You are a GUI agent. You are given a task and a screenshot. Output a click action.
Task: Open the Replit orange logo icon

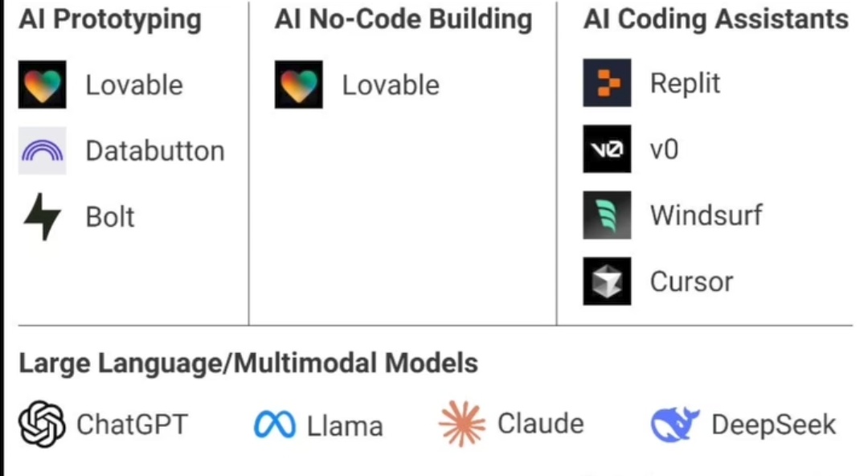pyautogui.click(x=607, y=83)
